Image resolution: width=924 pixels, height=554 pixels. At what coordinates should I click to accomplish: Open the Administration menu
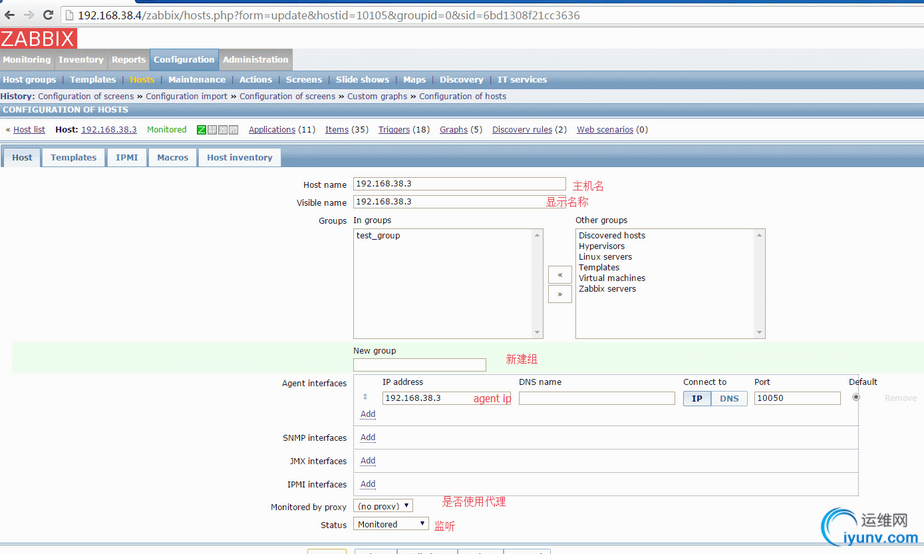click(256, 60)
